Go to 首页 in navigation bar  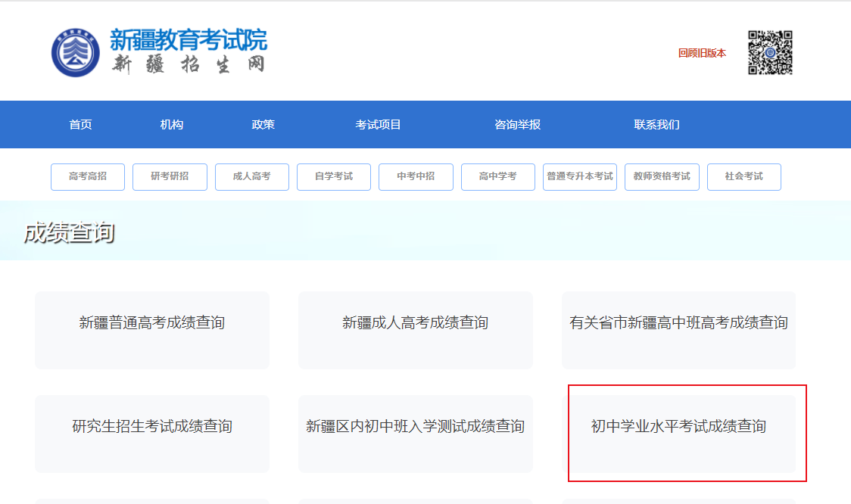pyautogui.click(x=80, y=125)
